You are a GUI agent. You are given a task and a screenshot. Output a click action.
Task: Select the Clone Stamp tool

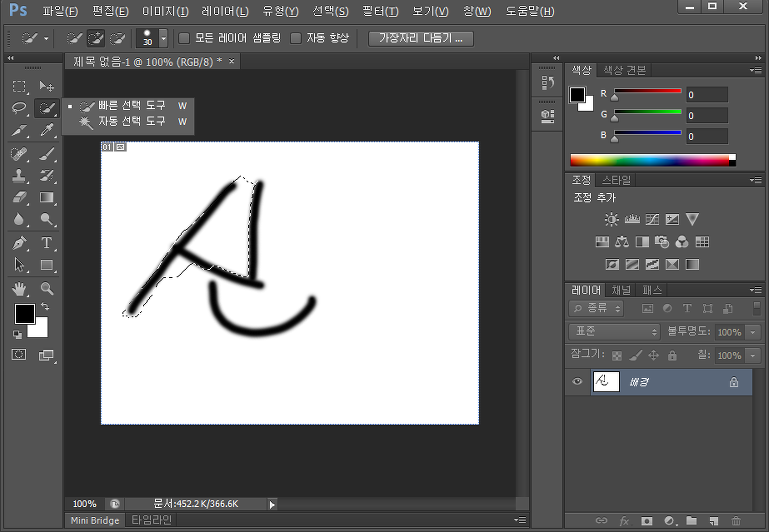click(19, 176)
